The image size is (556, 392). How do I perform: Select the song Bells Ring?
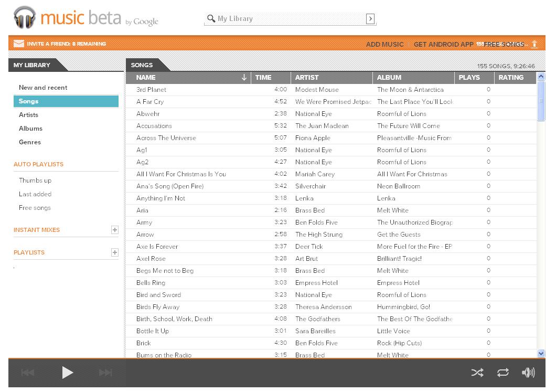(x=151, y=283)
